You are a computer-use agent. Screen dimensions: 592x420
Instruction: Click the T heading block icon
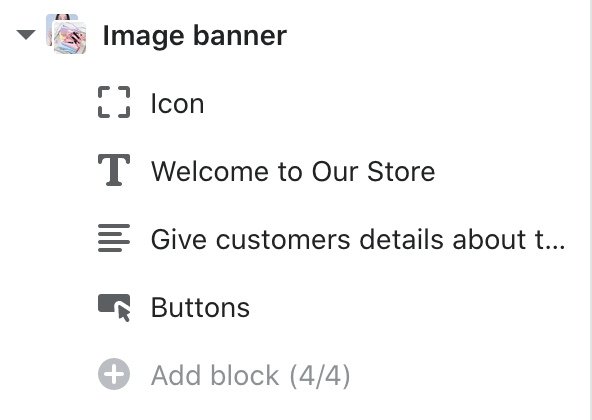(114, 170)
